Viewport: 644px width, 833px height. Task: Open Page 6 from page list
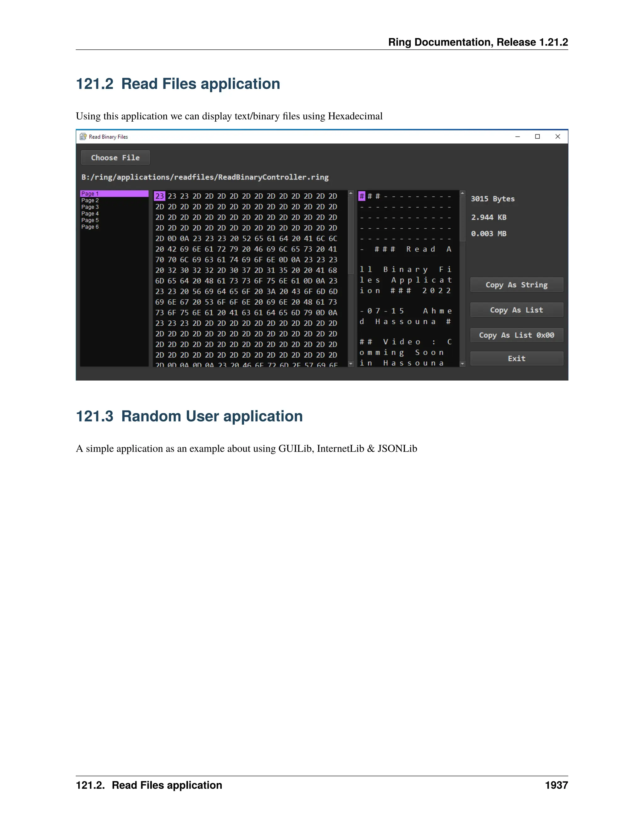[x=90, y=227]
